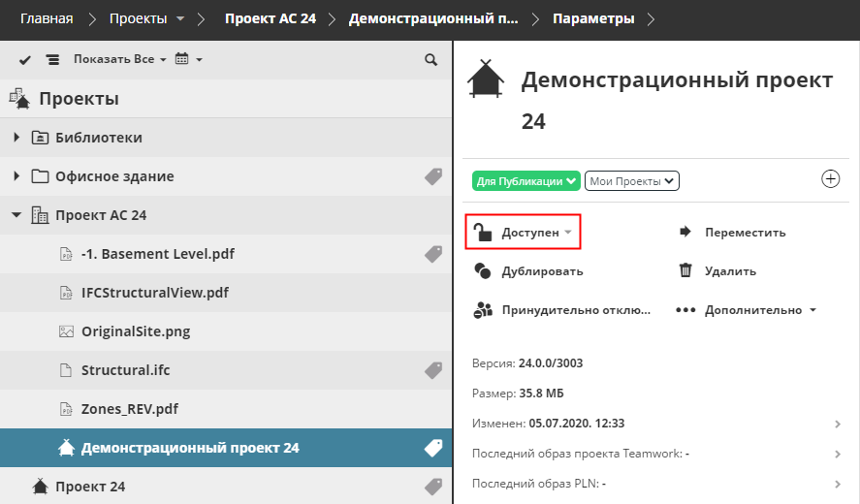Click the calendar filter icon
This screenshot has height=504, width=860.
[x=181, y=59]
